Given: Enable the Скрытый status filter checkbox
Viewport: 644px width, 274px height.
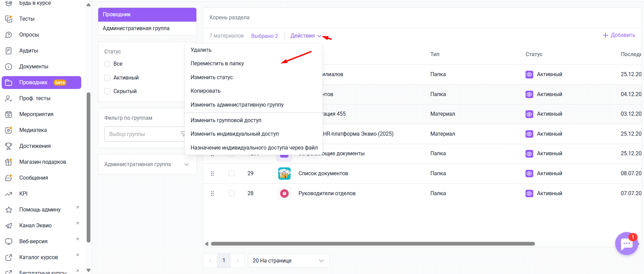Looking at the screenshot, I should pyautogui.click(x=107, y=91).
